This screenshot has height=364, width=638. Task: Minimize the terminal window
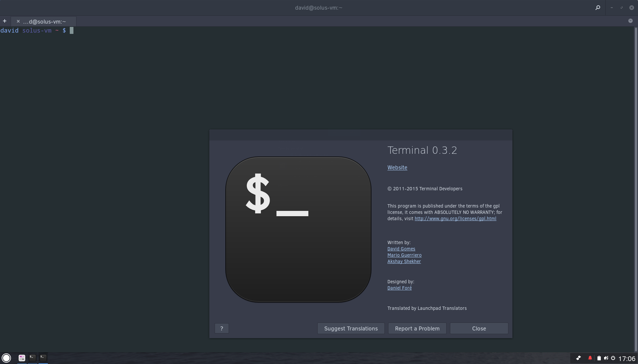click(611, 8)
